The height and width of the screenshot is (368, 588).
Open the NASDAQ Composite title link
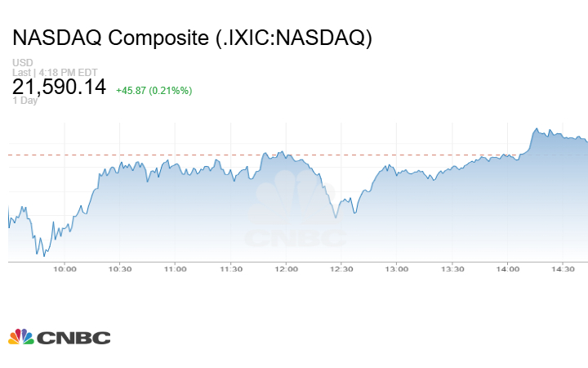click(x=192, y=38)
